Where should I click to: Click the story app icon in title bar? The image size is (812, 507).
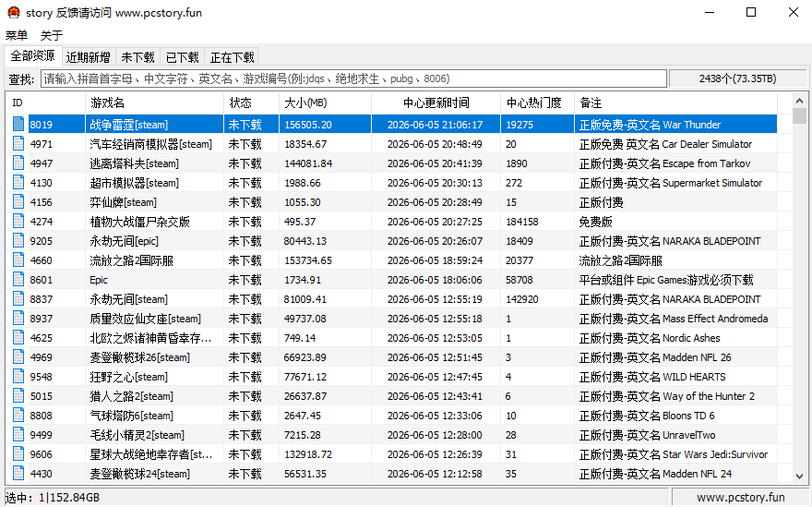click(x=14, y=12)
